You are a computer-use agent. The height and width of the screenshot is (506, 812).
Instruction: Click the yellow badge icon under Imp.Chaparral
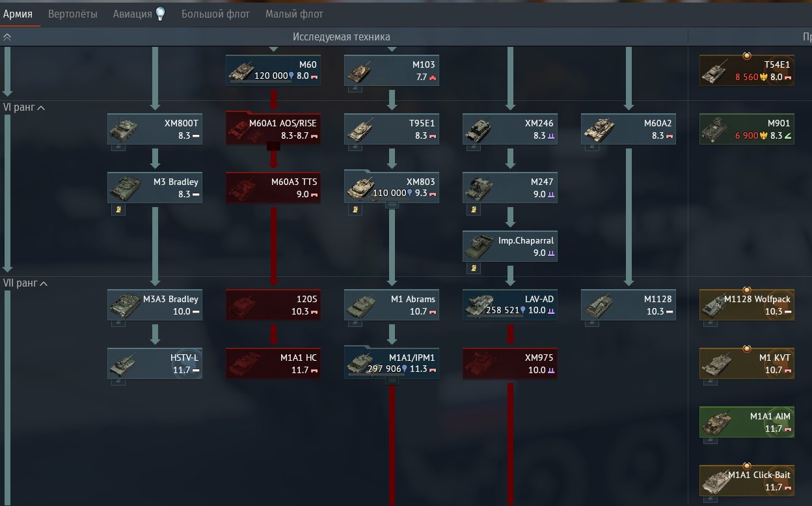[x=474, y=268]
